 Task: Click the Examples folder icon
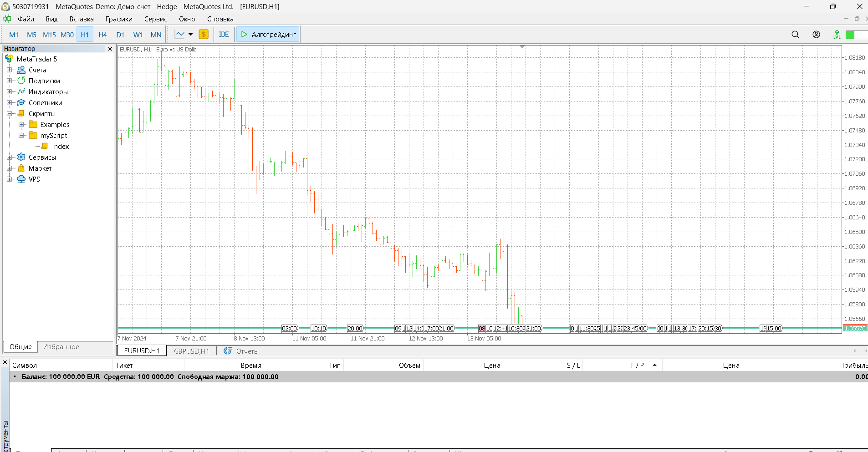(33, 125)
